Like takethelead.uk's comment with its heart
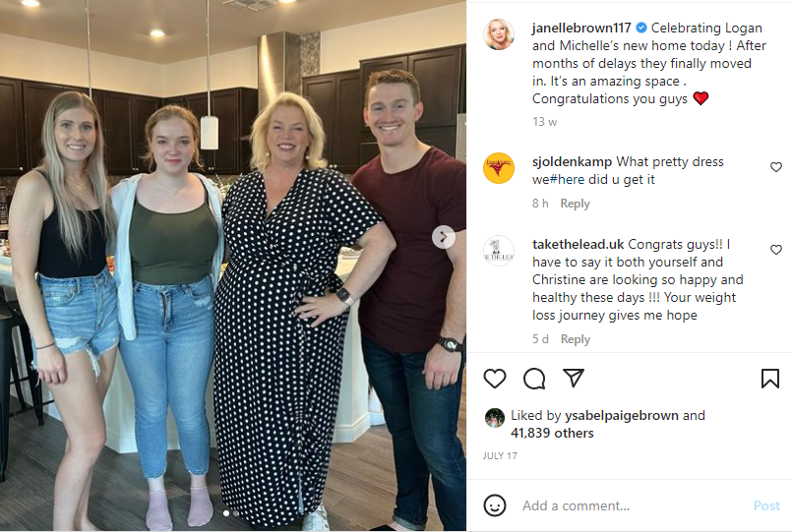This screenshot has height=532, width=792. pos(776,250)
